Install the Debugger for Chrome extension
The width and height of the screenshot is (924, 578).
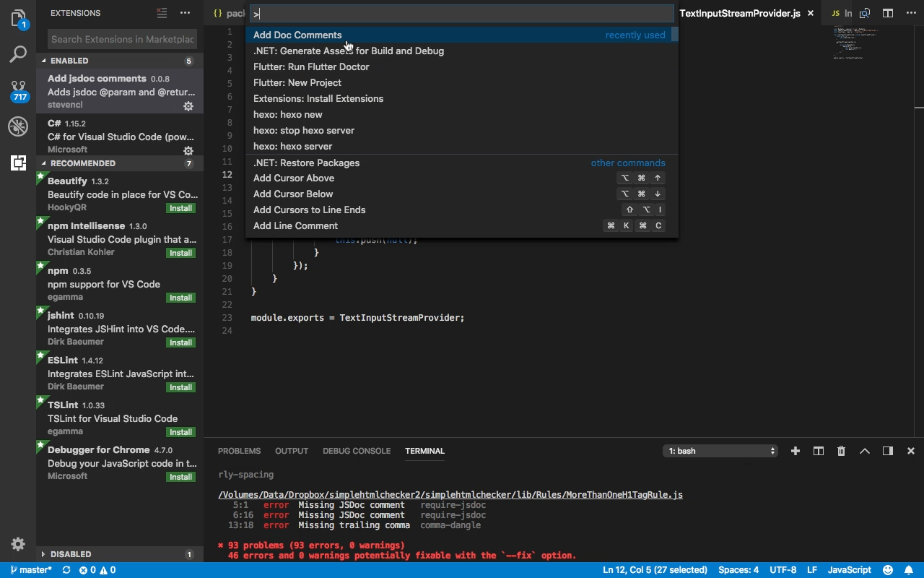click(x=180, y=477)
